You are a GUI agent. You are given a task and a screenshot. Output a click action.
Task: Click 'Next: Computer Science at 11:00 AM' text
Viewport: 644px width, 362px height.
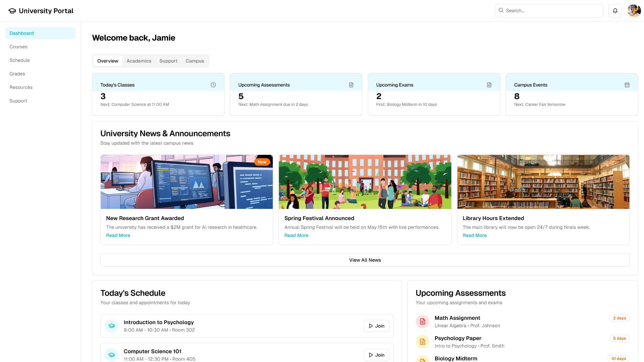pyautogui.click(x=135, y=105)
